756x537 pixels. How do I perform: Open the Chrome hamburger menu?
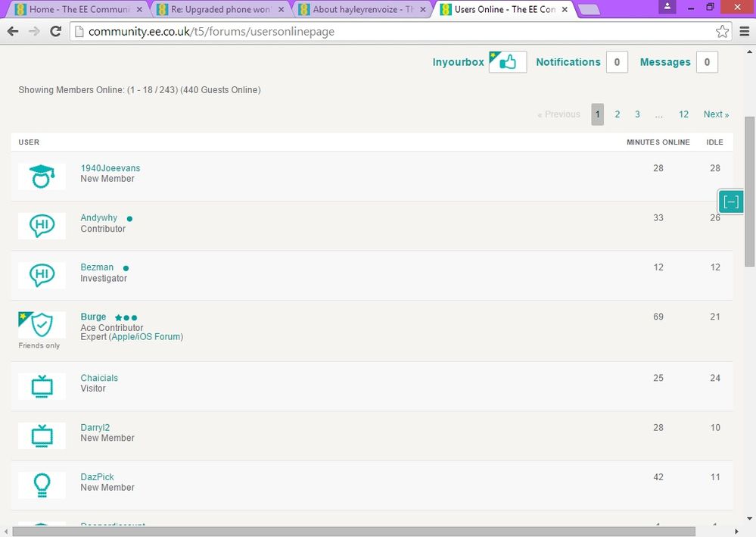[x=745, y=31]
